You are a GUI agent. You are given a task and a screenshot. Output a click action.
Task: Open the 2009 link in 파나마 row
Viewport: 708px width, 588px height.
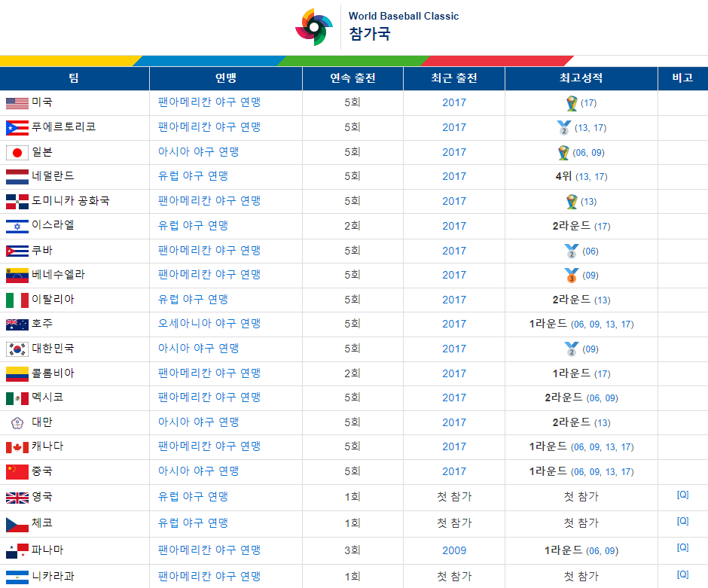tap(454, 550)
